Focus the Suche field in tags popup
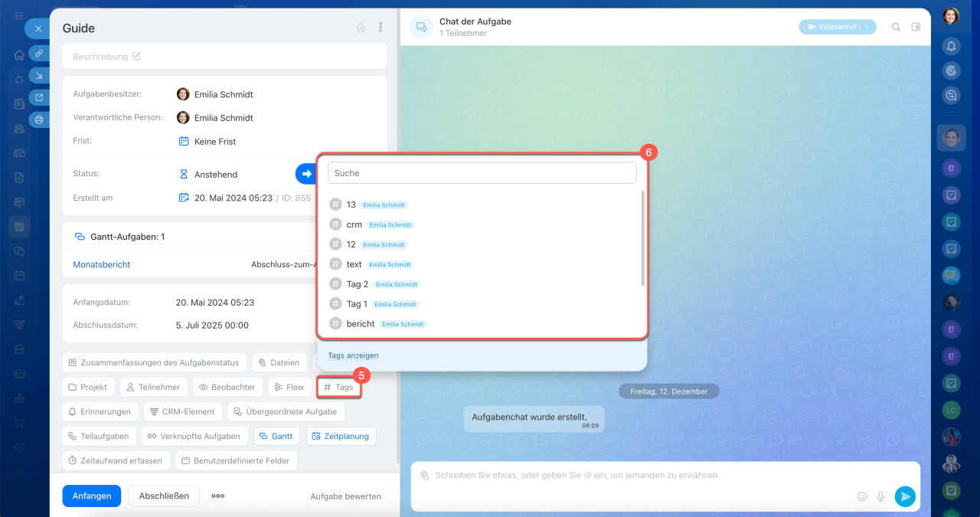980x517 pixels. (482, 173)
